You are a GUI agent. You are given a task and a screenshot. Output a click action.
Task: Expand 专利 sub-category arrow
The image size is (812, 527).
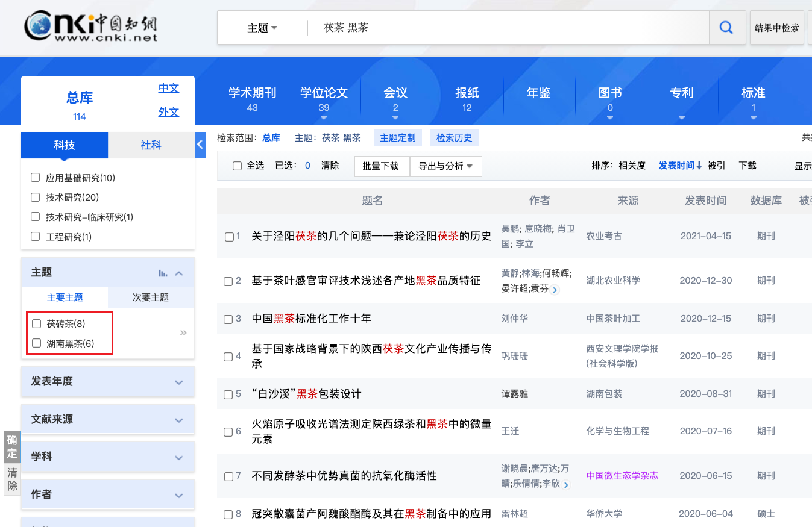pyautogui.click(x=682, y=118)
